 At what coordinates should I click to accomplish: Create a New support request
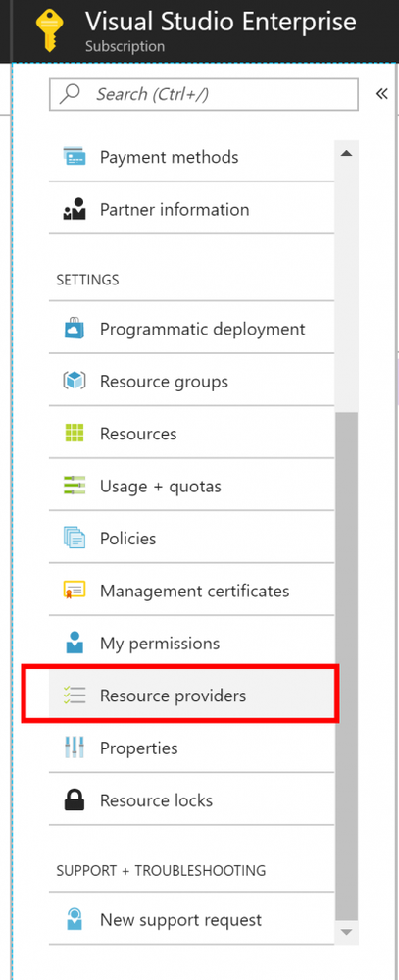point(192,920)
